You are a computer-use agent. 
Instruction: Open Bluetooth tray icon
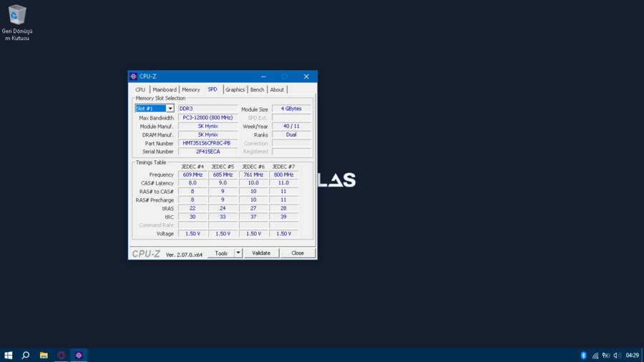point(583,355)
